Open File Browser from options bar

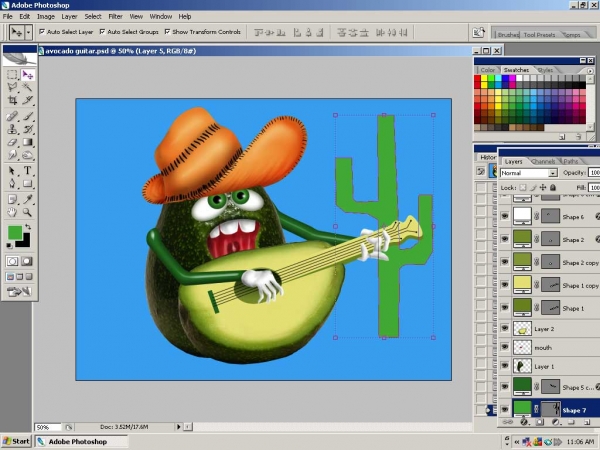479,33
